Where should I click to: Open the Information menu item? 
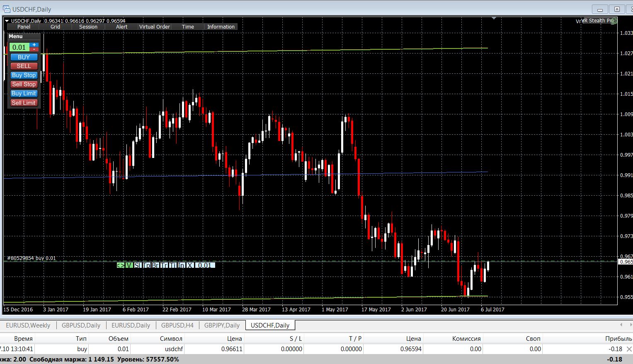[x=221, y=27]
